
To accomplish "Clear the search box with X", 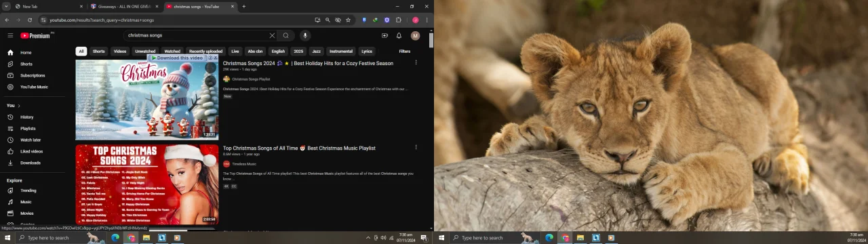I will click(x=272, y=35).
